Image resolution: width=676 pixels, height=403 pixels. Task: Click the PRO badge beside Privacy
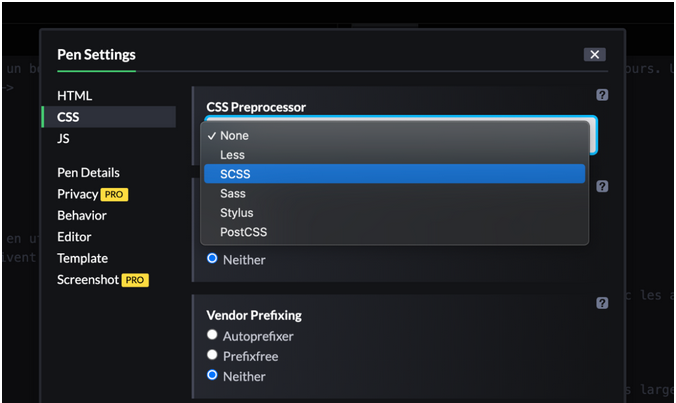click(114, 195)
